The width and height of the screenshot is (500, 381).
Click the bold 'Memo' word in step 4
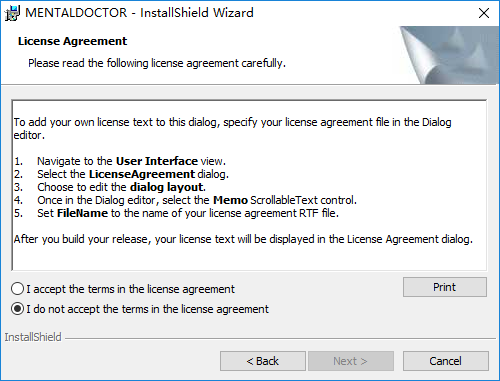coord(230,200)
